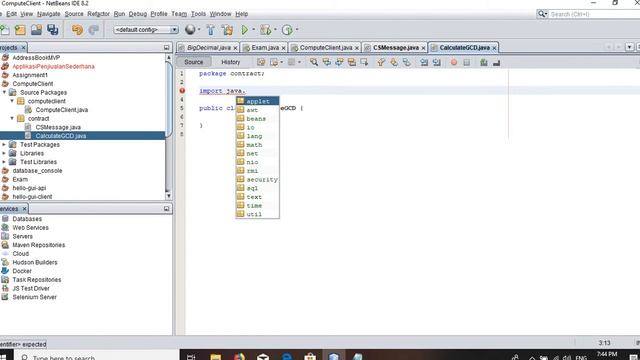This screenshot has height=360, width=640.
Task: Select ComputeClient.java in the project tree
Action: coord(62,110)
